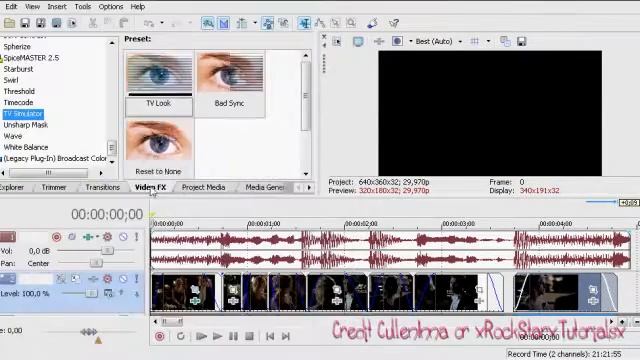Choose the Reset to None preset
Screen dimensions: 640x360
[159, 149]
